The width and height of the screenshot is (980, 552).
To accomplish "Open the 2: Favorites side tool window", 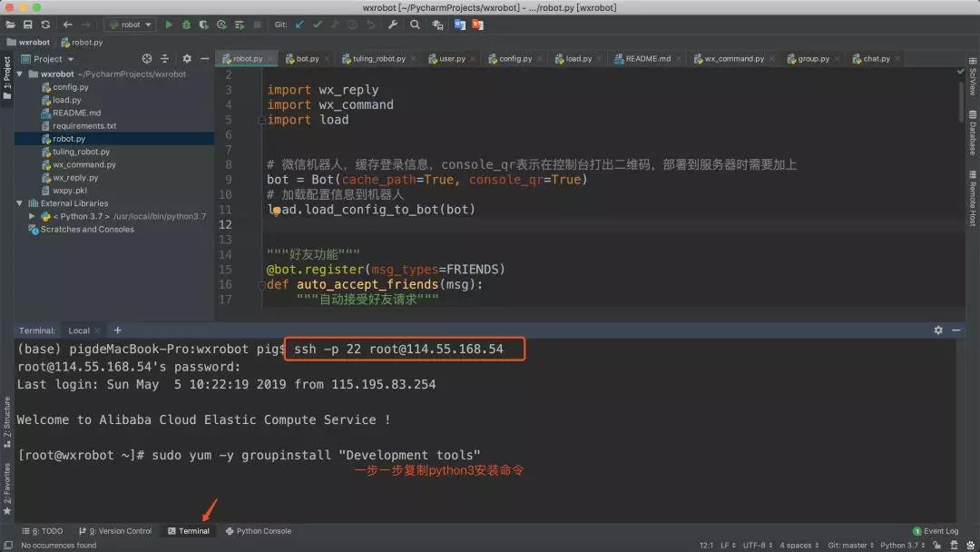I will point(7,488).
